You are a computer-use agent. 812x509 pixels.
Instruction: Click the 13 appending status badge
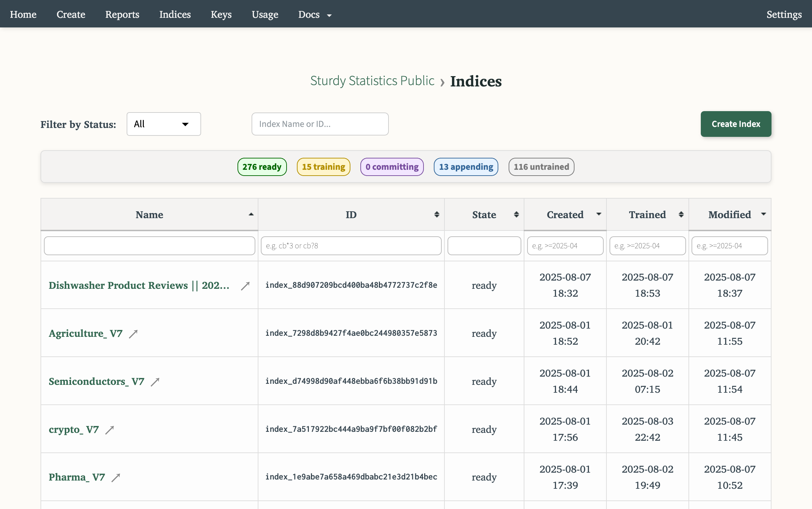(466, 167)
